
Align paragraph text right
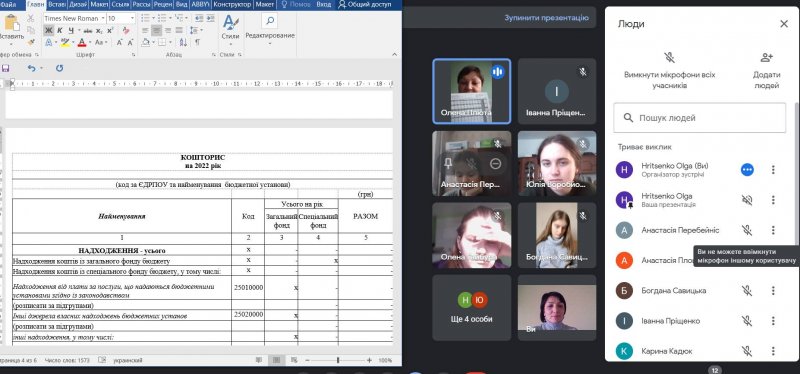point(168,31)
